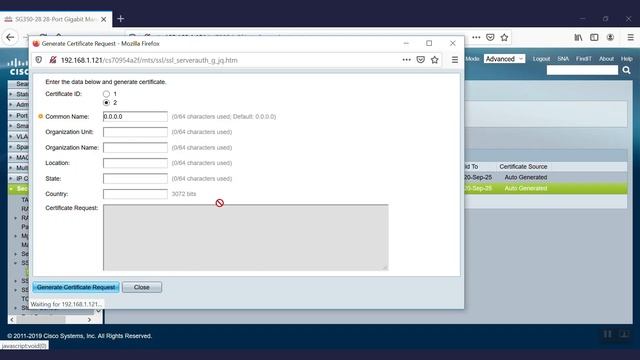Click Firefox account icon in main toolbar

point(610,38)
